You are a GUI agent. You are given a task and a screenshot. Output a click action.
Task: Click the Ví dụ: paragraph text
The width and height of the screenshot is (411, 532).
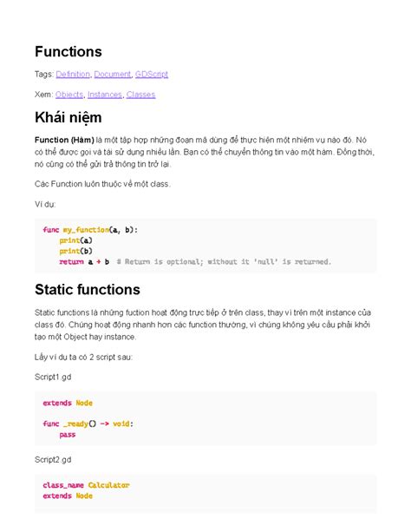45,204
